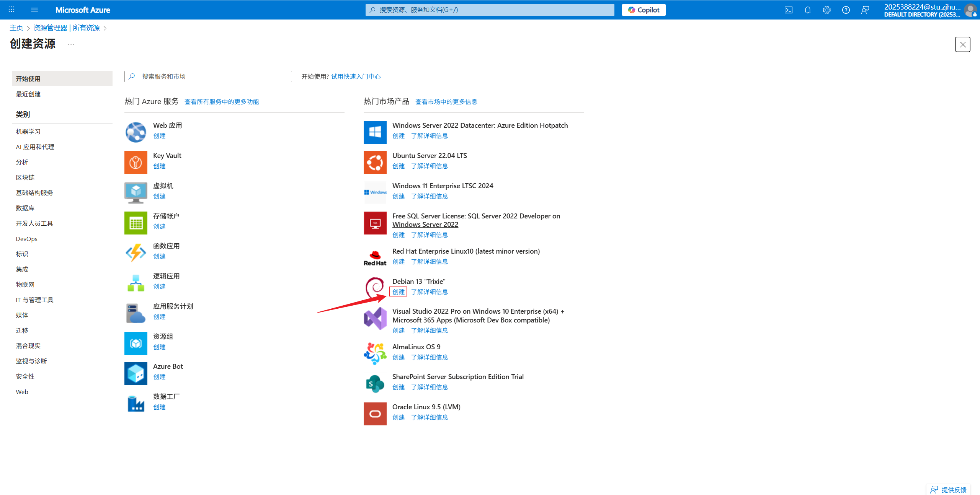Open 资源管理器 | 所有资源 breadcrumb

tap(67, 28)
